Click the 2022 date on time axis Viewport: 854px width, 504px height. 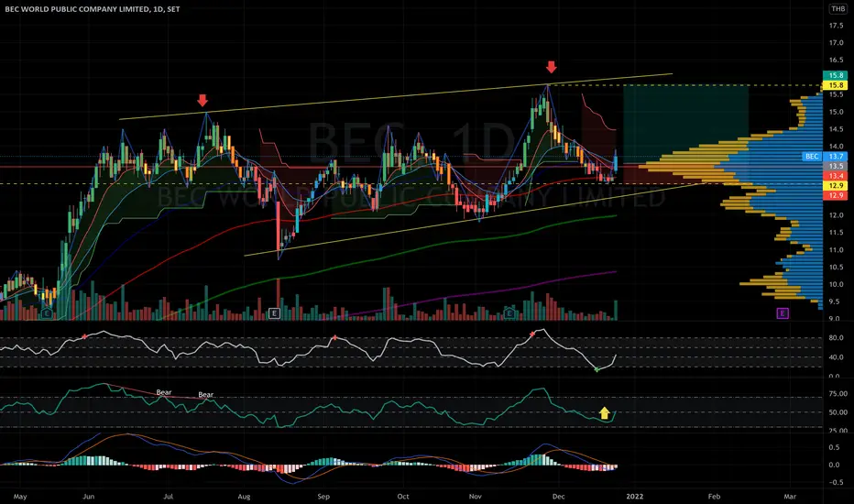tap(634, 497)
